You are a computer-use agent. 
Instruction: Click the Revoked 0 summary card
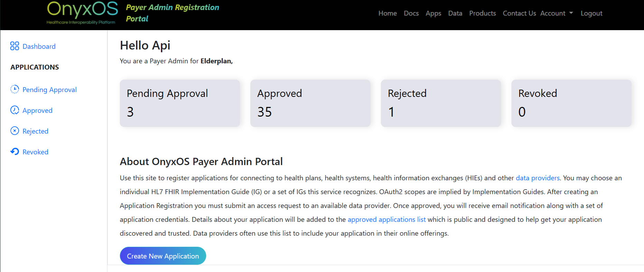point(571,103)
